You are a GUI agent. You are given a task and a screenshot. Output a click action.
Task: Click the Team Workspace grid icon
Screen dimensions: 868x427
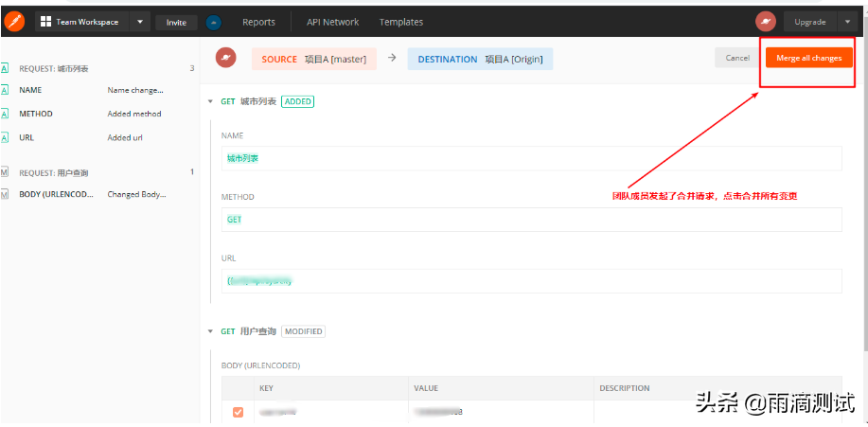tap(45, 22)
